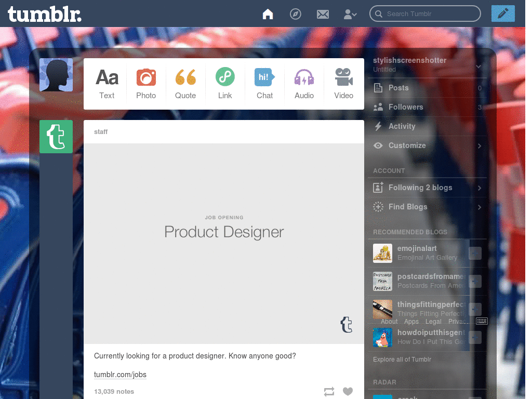Follow emojinalart with the plus button
Viewport: 532px width, 399px height.
click(475, 253)
